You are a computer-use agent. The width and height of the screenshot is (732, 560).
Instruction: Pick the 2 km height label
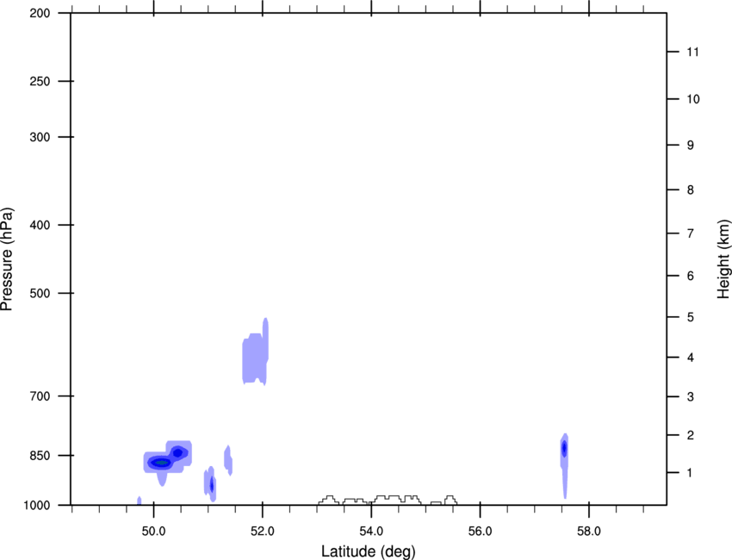(691, 435)
